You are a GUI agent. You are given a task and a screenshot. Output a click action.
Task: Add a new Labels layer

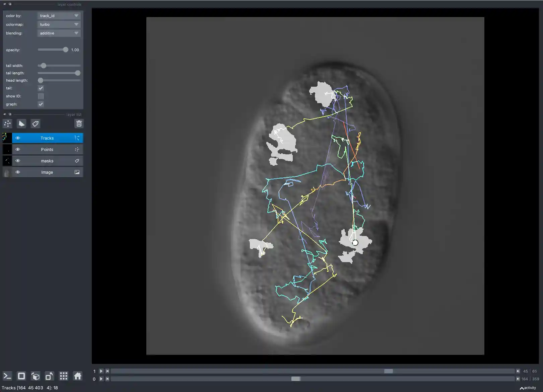[35, 124]
